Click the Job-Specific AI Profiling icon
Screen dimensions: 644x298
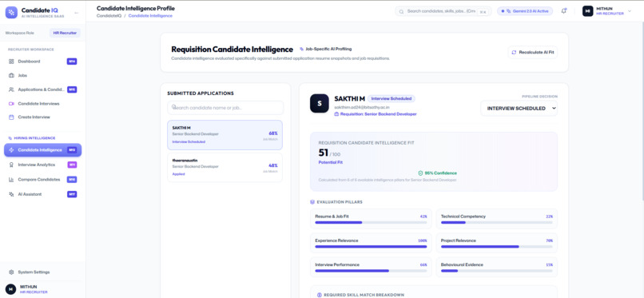tap(302, 50)
